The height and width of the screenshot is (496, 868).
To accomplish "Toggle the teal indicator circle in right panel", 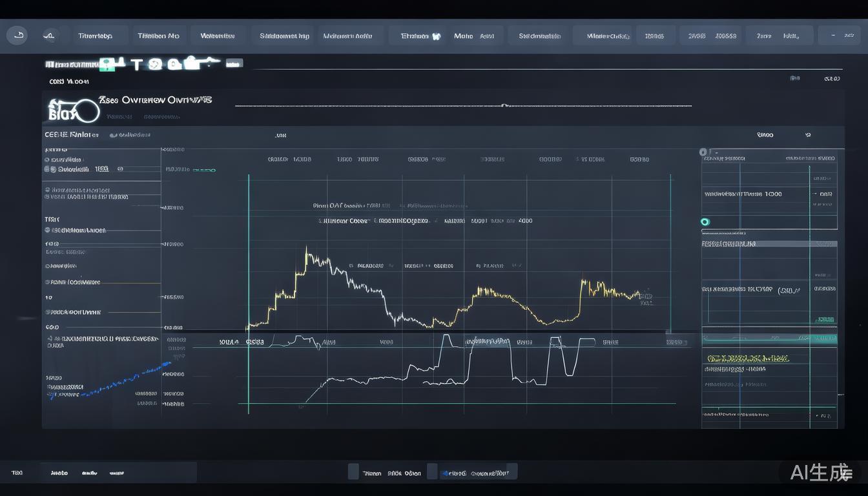I will point(705,221).
